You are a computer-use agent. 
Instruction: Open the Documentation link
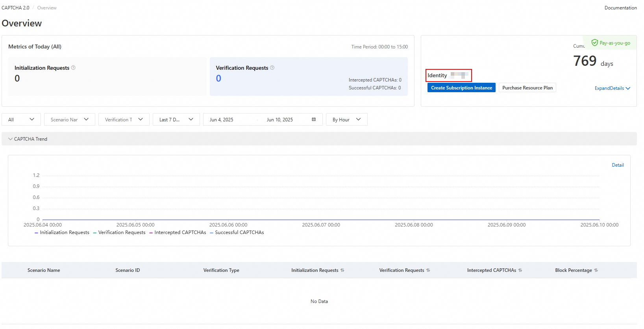click(621, 8)
